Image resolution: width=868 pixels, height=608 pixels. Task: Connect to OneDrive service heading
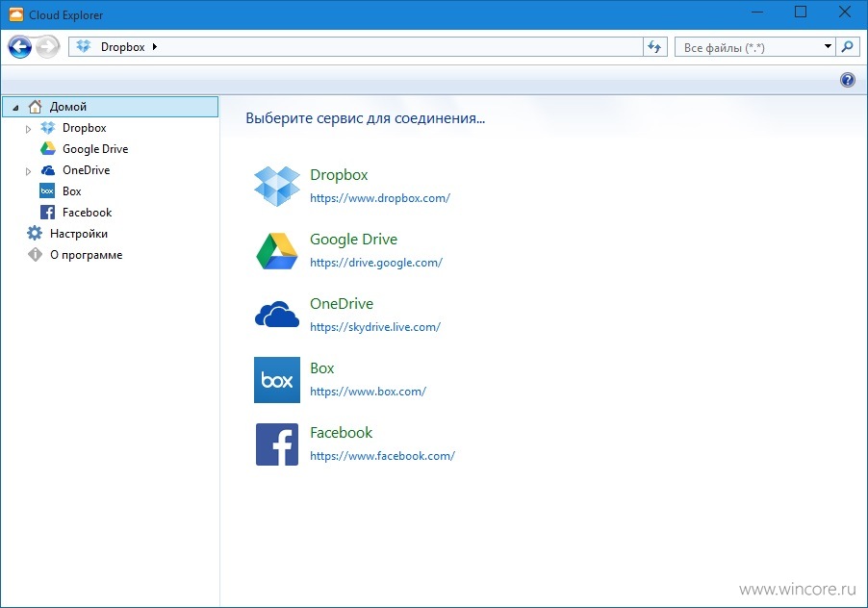pos(342,304)
